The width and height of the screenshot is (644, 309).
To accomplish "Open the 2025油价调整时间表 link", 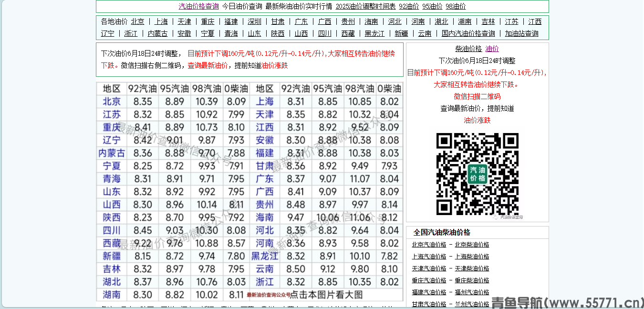I will click(365, 6).
